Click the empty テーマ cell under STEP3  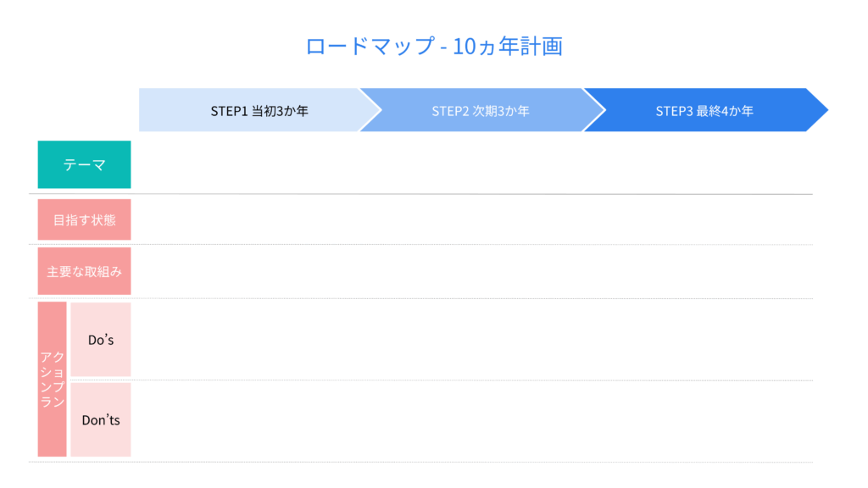click(x=699, y=164)
